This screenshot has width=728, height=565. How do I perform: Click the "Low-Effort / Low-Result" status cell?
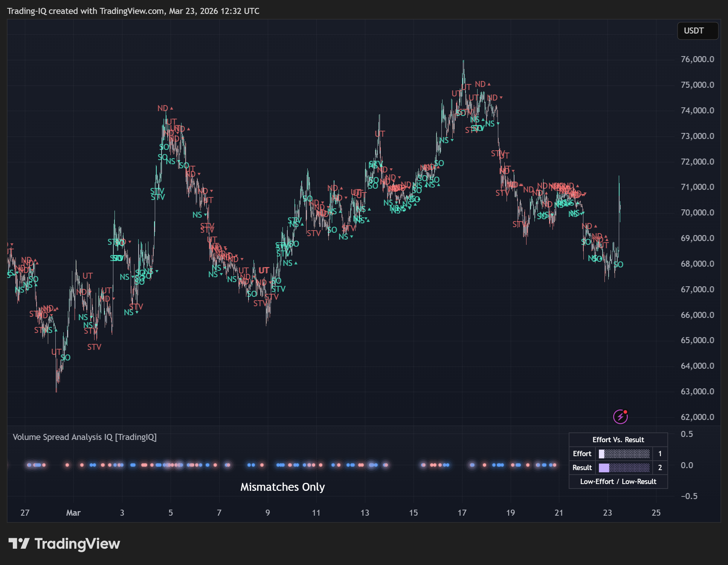pos(618,481)
